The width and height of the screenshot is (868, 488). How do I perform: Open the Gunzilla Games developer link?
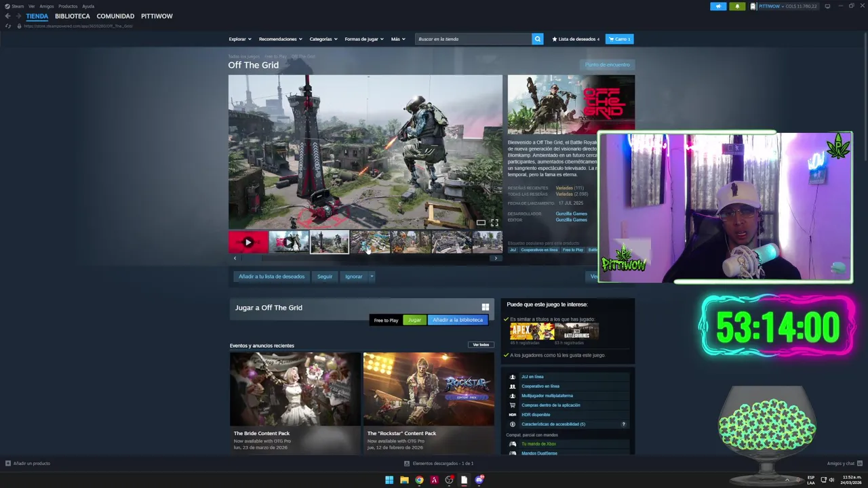pos(571,213)
